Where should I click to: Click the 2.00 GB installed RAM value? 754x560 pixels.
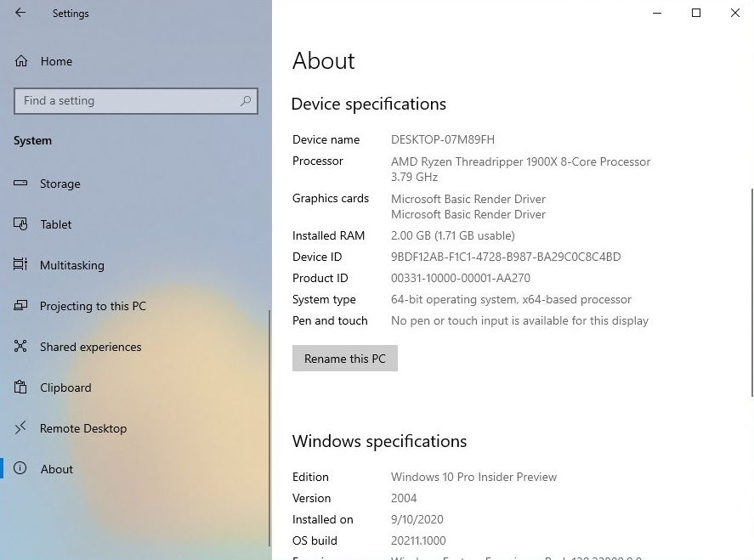click(452, 235)
